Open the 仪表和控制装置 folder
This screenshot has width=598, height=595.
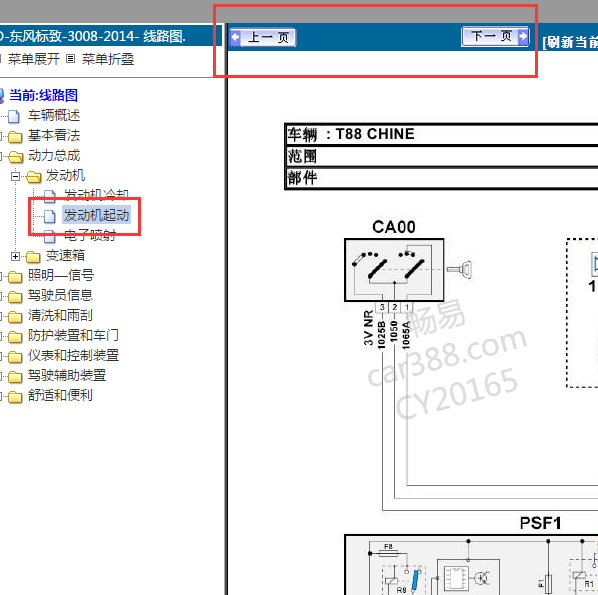pos(73,355)
